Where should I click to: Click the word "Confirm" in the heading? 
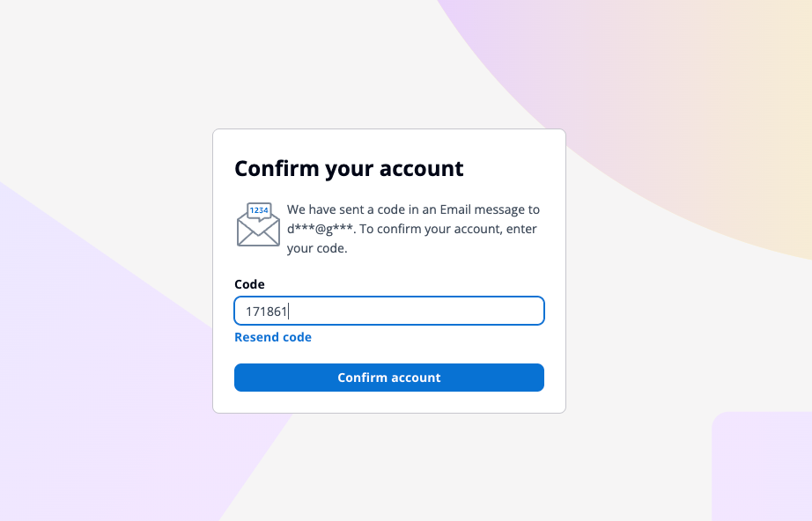click(276, 168)
